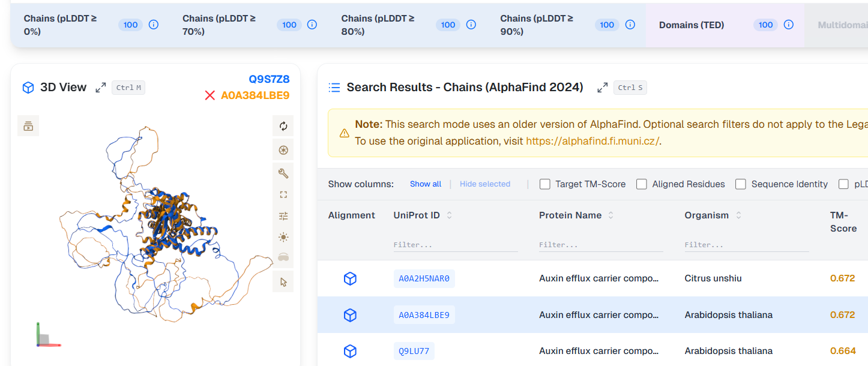Click the 0.664 TM-Score value
This screenshot has height=366, width=868.
pyautogui.click(x=842, y=351)
